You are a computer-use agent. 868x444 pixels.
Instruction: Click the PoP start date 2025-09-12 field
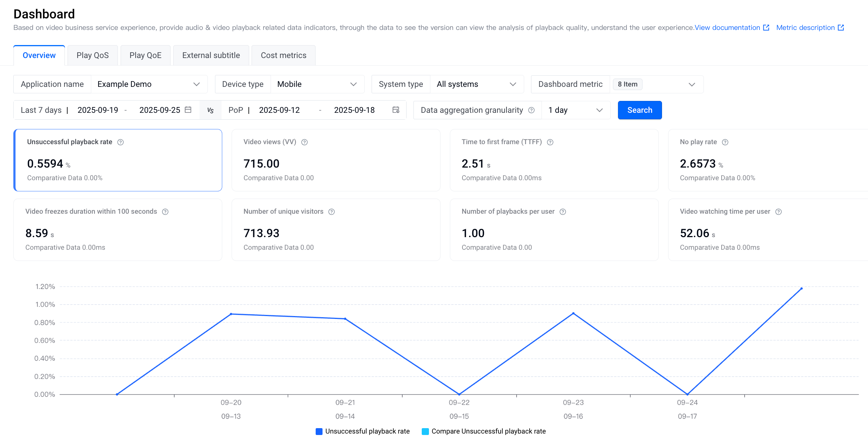pyautogui.click(x=279, y=110)
